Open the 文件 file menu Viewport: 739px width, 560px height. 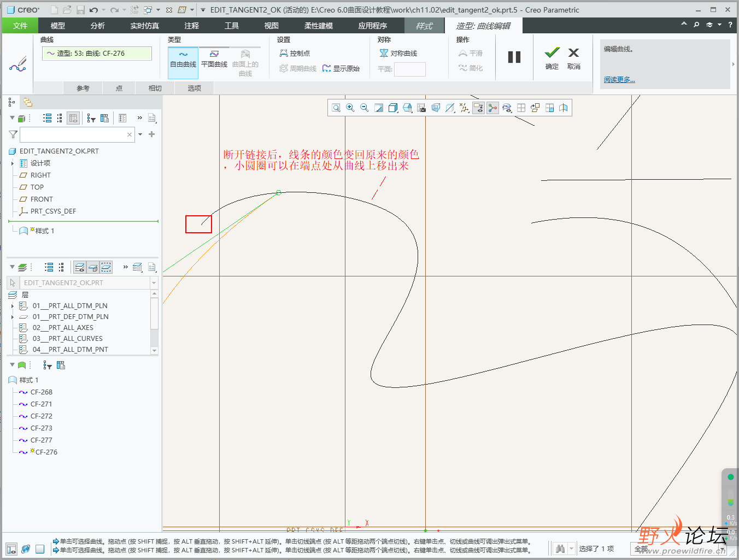(x=20, y=26)
